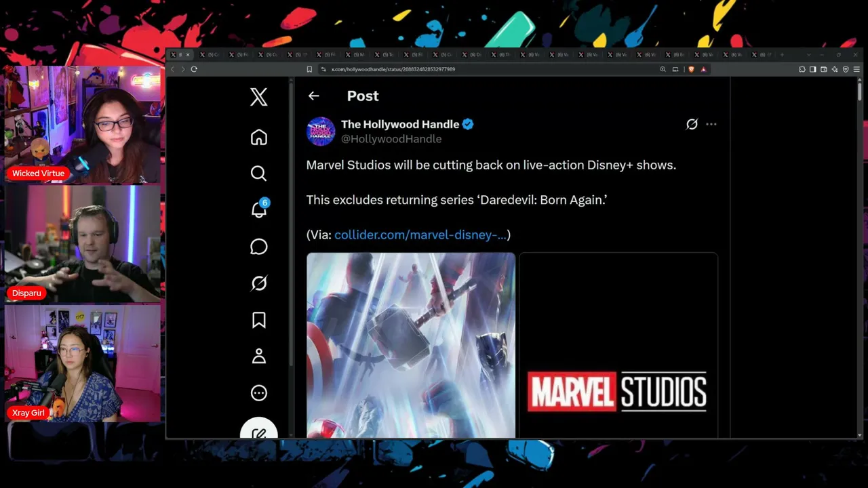Open Messages chat bubble in X sidebar
The image size is (868, 488).
pos(258,247)
